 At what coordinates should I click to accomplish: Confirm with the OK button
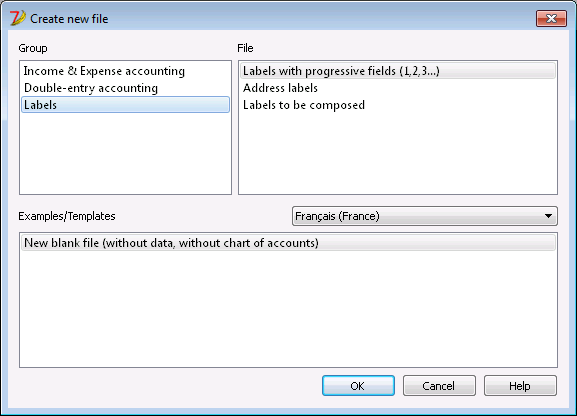(358, 386)
